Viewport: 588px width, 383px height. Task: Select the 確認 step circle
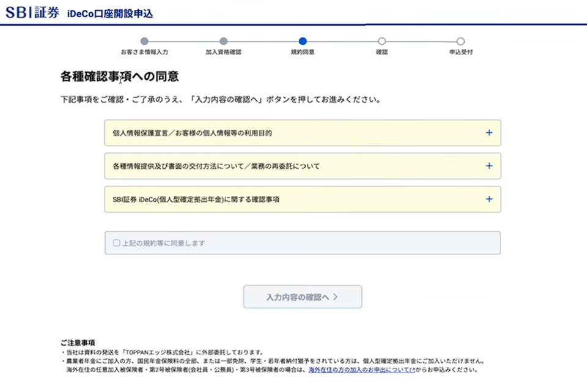[x=382, y=42]
